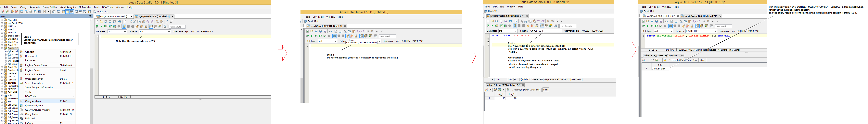Open Help menu in Untitled 7* window
Image resolution: width=868 pixels, height=124 pixels.
pos(676,7)
